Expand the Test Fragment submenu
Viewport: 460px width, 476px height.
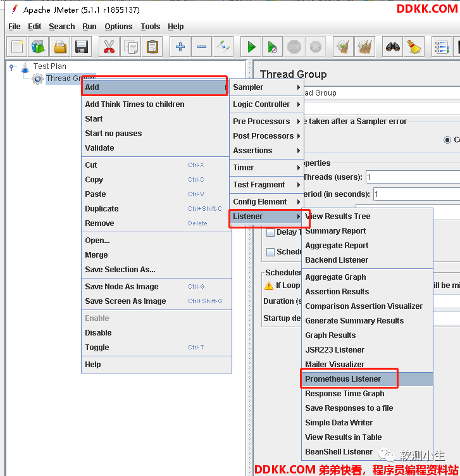(x=266, y=185)
